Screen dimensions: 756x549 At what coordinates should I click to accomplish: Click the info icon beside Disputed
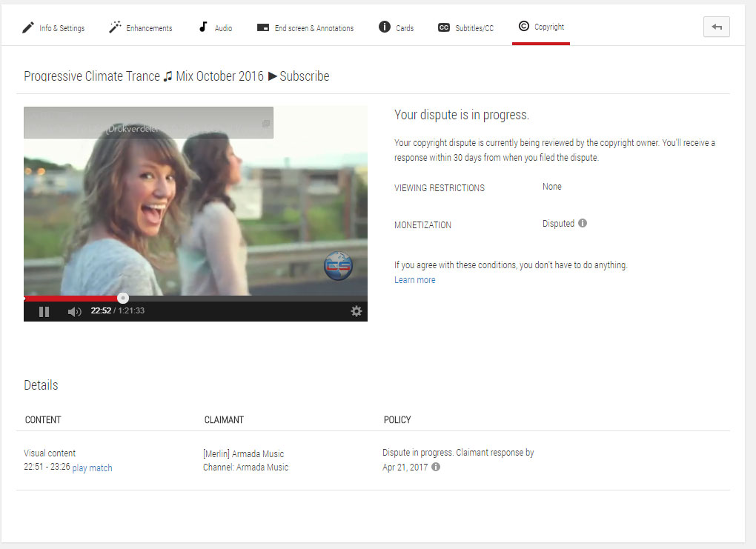click(x=583, y=223)
